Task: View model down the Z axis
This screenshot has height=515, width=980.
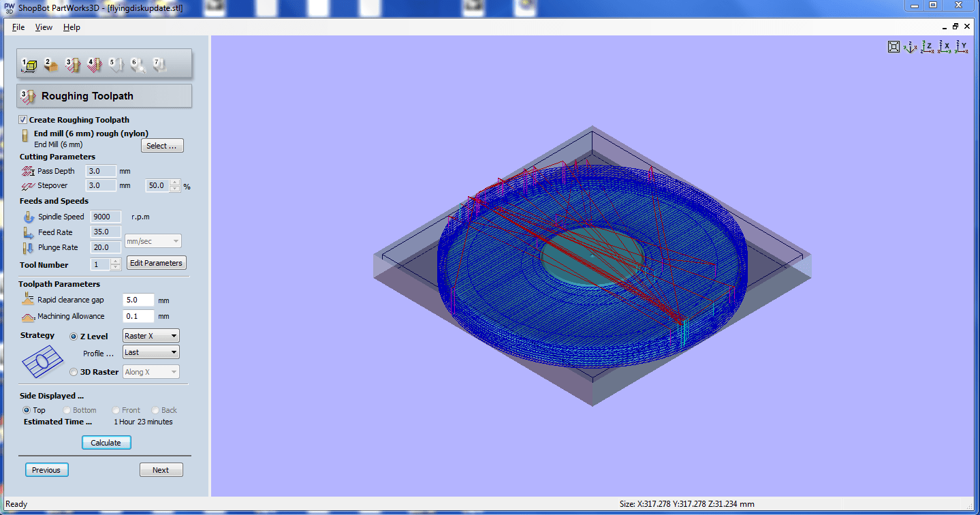Action: tap(927, 47)
